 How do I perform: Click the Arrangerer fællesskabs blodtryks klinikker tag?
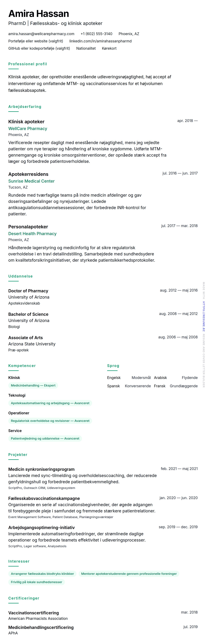[x=42, y=574]
